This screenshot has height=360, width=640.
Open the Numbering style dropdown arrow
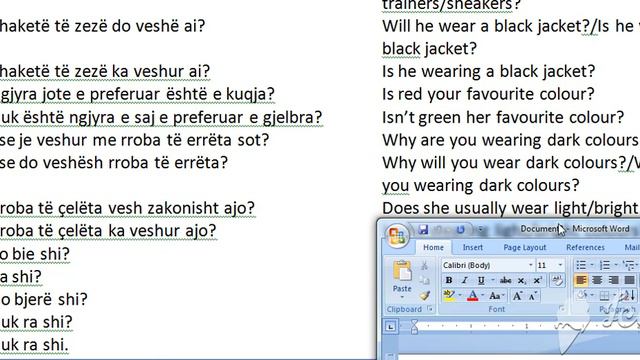(616, 265)
